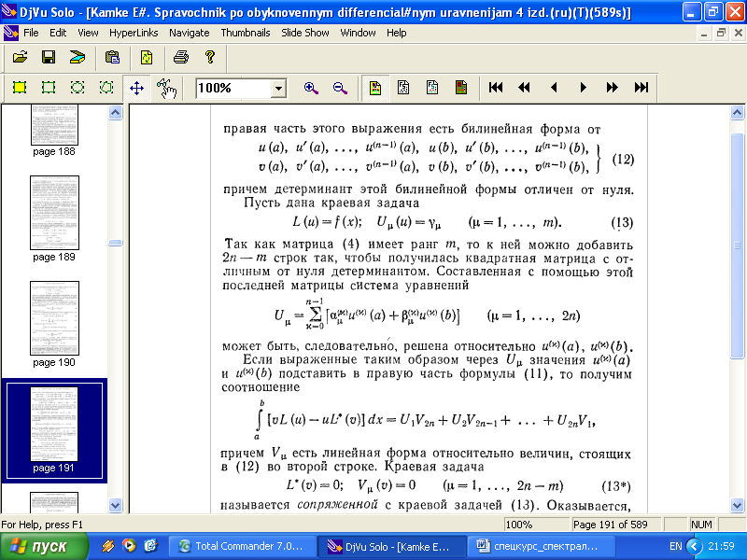Click the 100% zoom input field
Image resolution: width=747 pixels, height=560 pixels.
[x=233, y=89]
